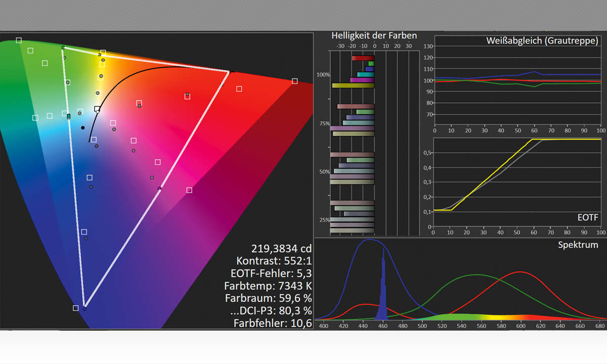Click the "130" axis label on Weißabgleich chart
Screen dimensions: 607x364
pos(428,47)
